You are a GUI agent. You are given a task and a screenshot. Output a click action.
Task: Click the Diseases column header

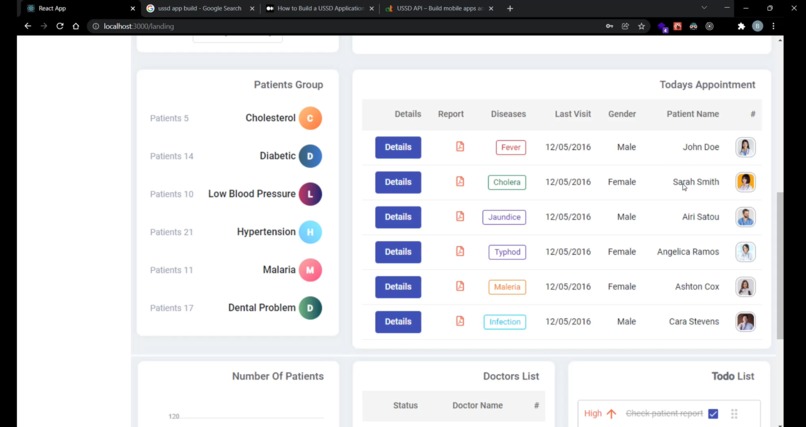[x=508, y=114]
